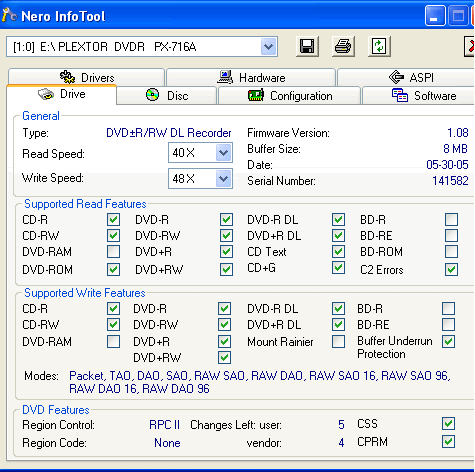Open the Drivers tab
The height and width of the screenshot is (472, 475).
coord(86,77)
